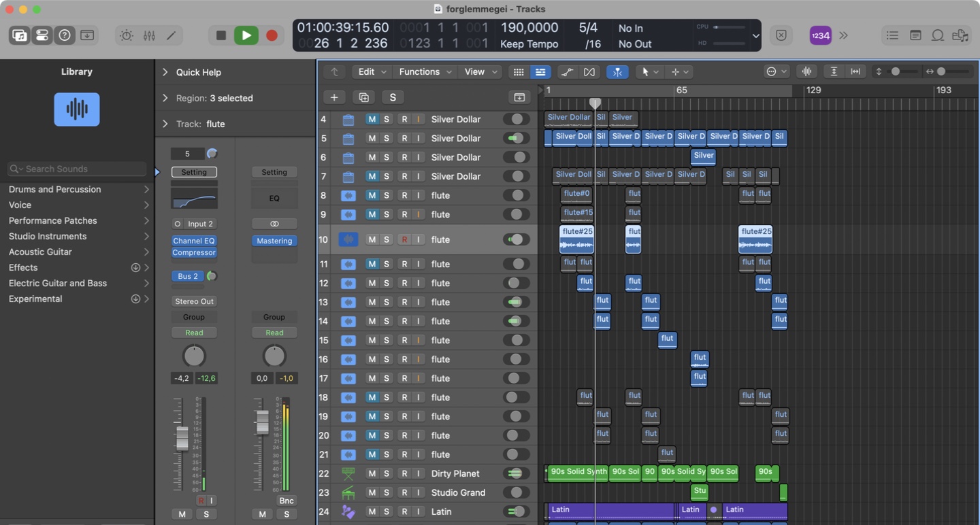Show automation view in tracks toolbar
This screenshot has width=980, height=525.
[x=566, y=72]
